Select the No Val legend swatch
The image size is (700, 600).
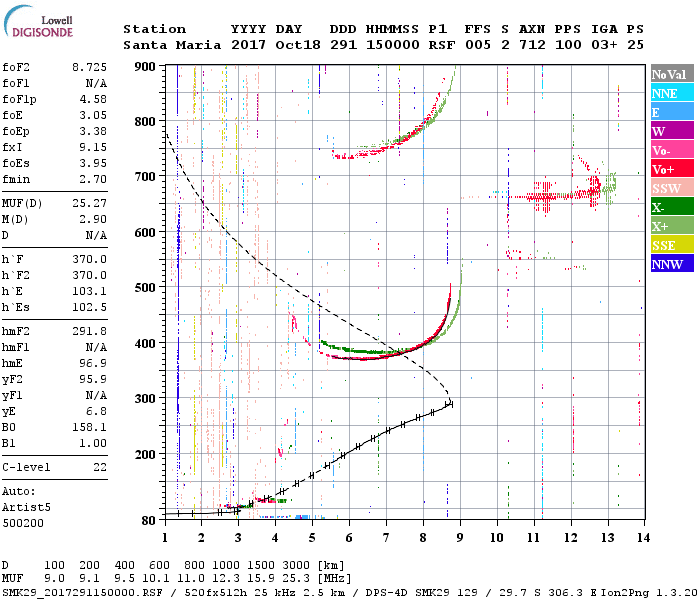coord(672,74)
